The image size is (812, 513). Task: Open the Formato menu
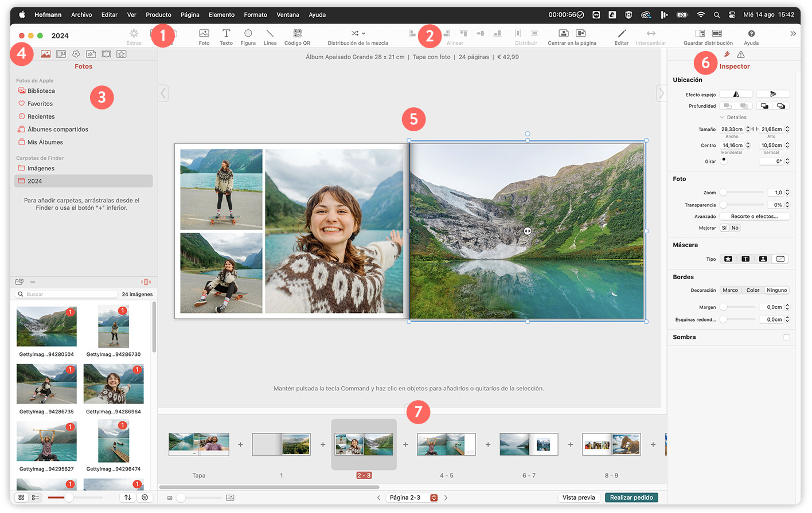point(255,15)
